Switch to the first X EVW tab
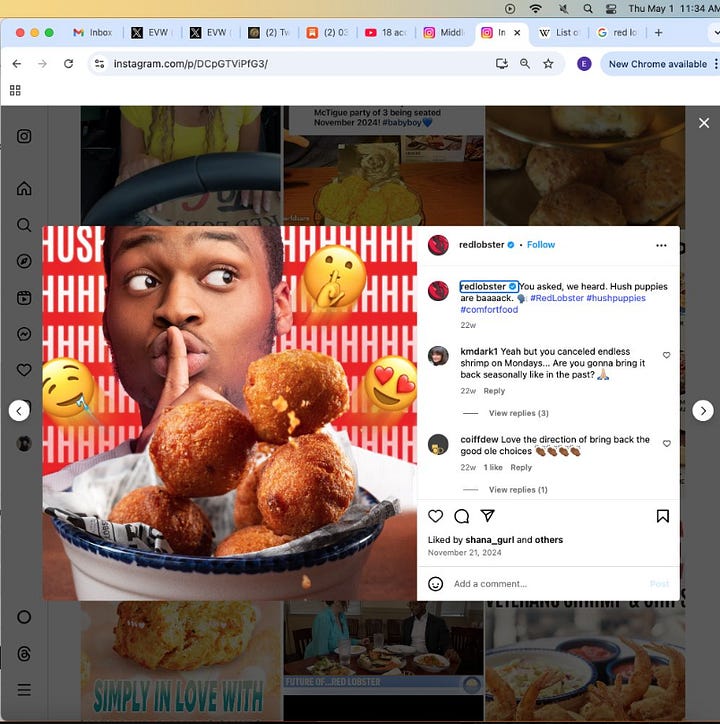The width and height of the screenshot is (720, 724). 151,32
